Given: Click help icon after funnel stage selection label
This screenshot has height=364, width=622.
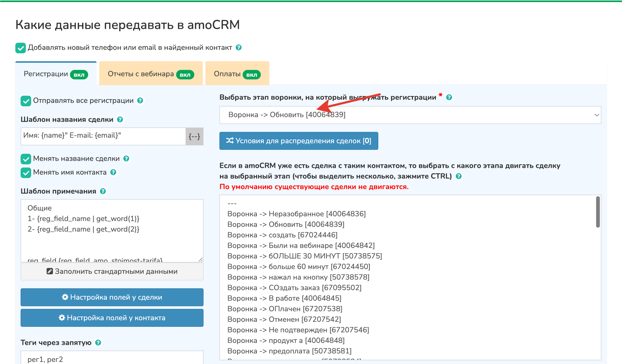Looking at the screenshot, I should click(449, 97).
